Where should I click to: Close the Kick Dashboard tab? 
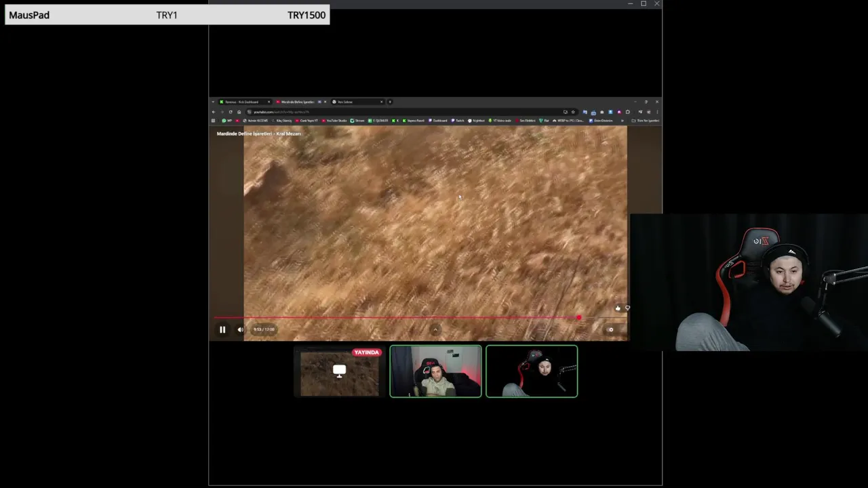click(x=269, y=102)
